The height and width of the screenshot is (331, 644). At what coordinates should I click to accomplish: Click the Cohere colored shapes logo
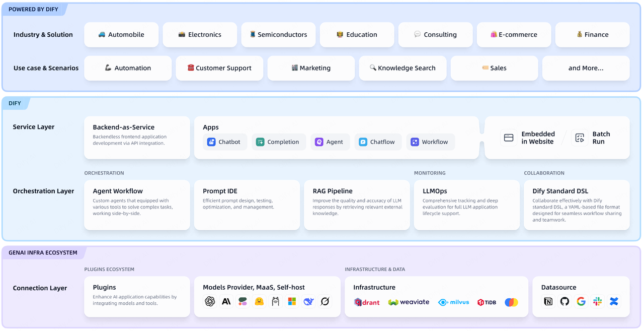tap(243, 301)
